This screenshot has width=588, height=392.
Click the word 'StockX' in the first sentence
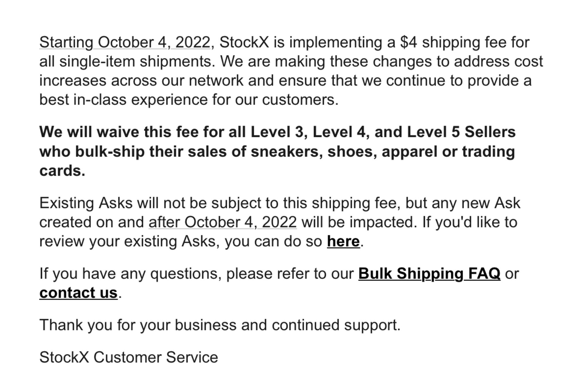[244, 42]
